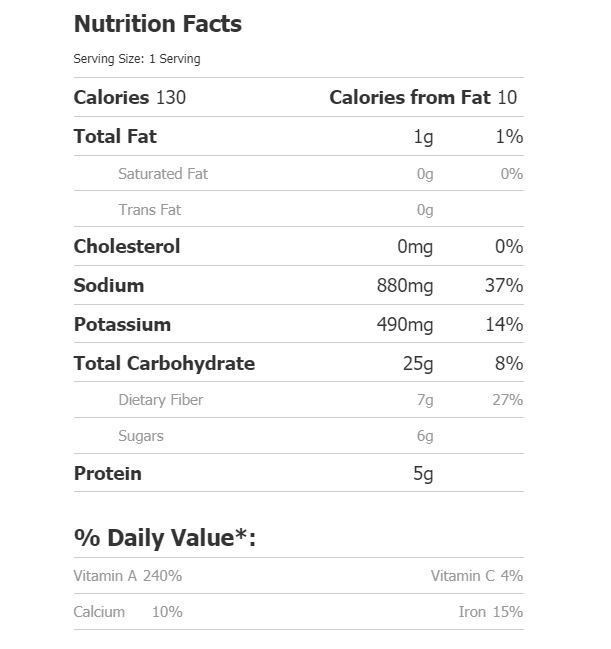This screenshot has width=611, height=649.
Task: Select the Potassium row label
Action: click(x=122, y=324)
